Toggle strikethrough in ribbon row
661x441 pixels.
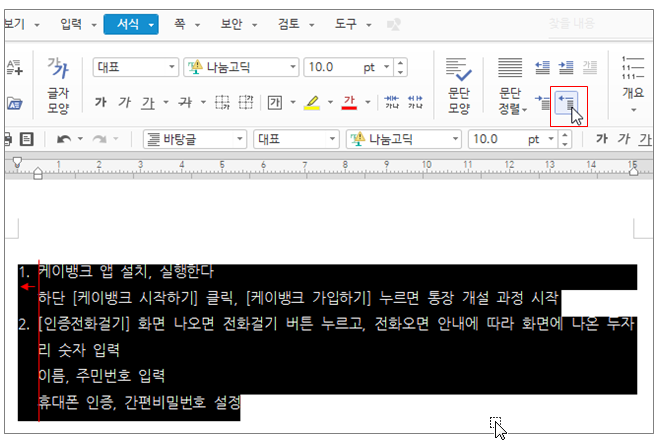185,102
